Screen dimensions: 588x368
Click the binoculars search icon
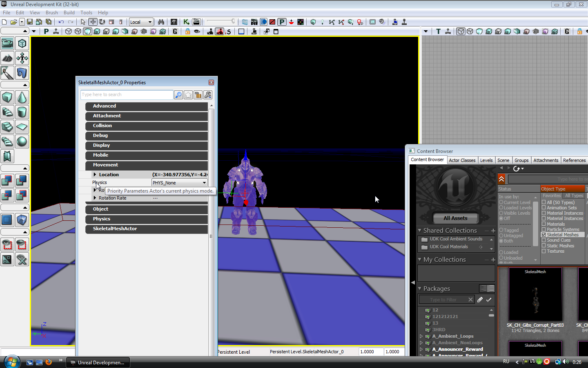click(161, 22)
